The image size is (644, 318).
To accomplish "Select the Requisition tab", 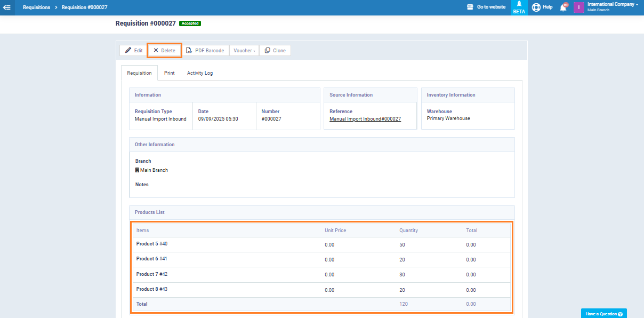I will tap(139, 73).
